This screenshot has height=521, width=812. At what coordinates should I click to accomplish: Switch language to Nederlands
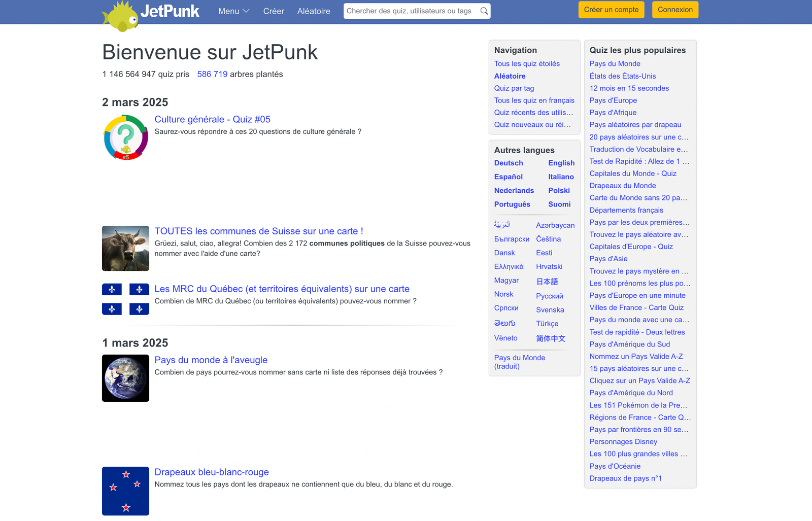click(514, 190)
